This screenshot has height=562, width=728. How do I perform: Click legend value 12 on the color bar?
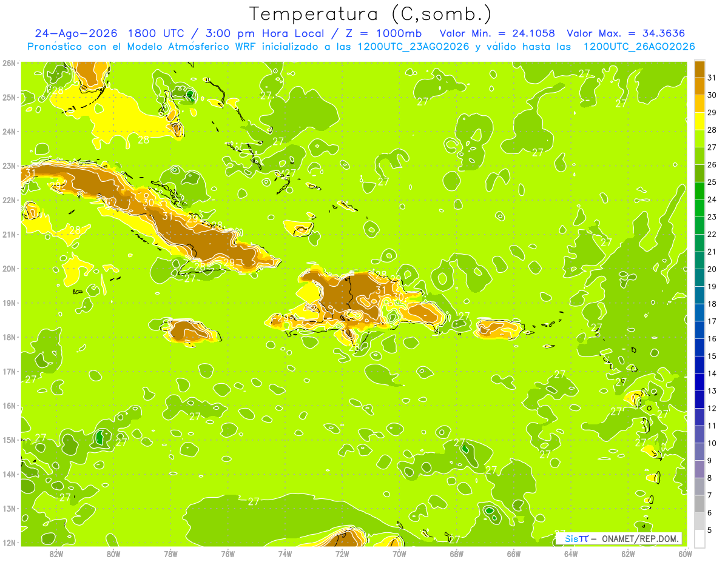point(712,409)
